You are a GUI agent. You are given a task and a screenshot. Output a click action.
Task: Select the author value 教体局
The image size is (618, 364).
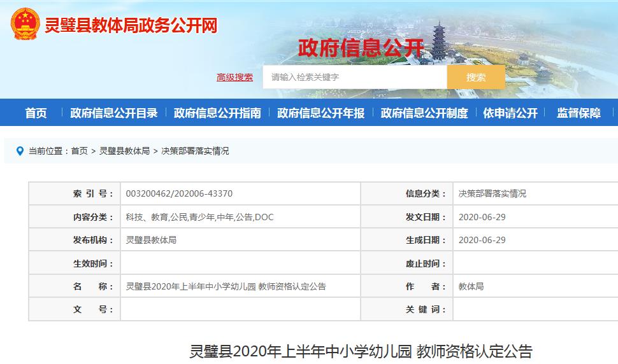click(471, 286)
